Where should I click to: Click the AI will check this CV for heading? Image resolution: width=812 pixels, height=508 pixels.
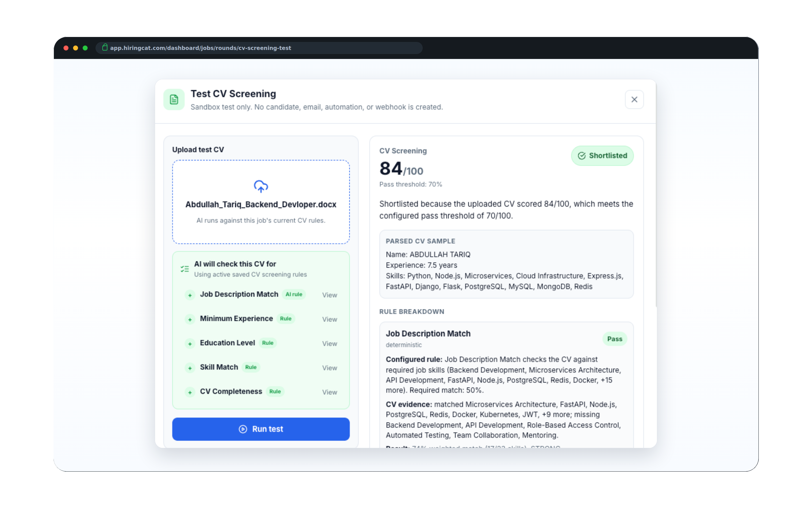pyautogui.click(x=235, y=264)
